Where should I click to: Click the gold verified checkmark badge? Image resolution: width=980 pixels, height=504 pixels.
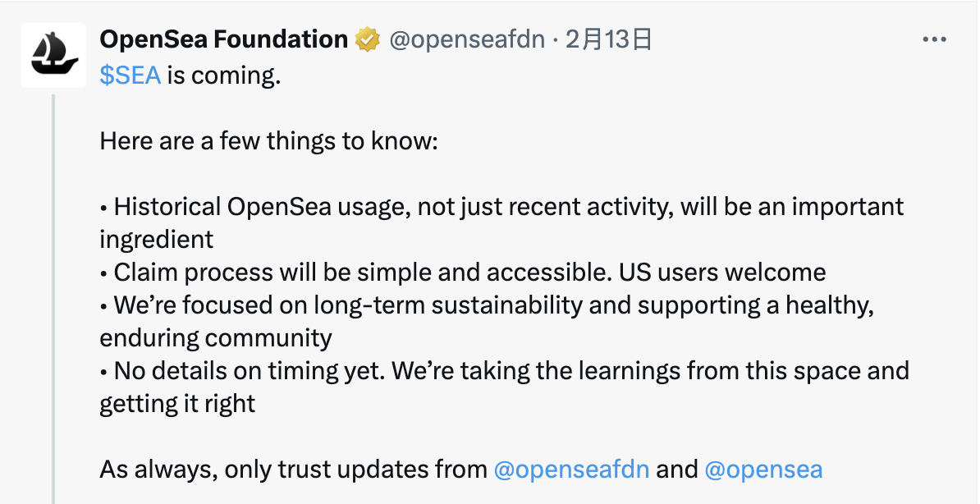(368, 40)
